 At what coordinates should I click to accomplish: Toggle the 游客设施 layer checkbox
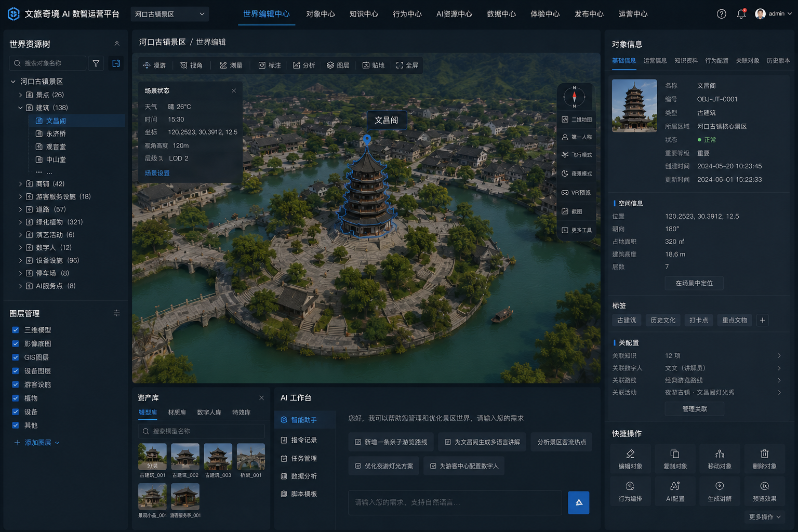16,384
